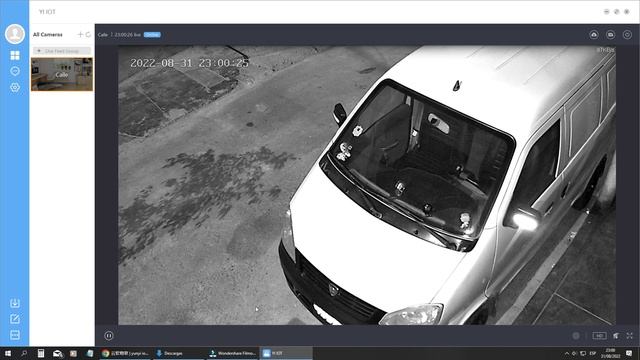Click the live camera video feed
This screenshot has width=640, height=360.
pyautogui.click(x=367, y=185)
